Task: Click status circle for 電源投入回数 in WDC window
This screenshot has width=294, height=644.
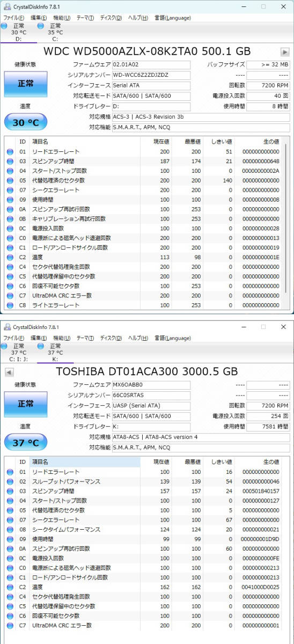Action: point(10,229)
